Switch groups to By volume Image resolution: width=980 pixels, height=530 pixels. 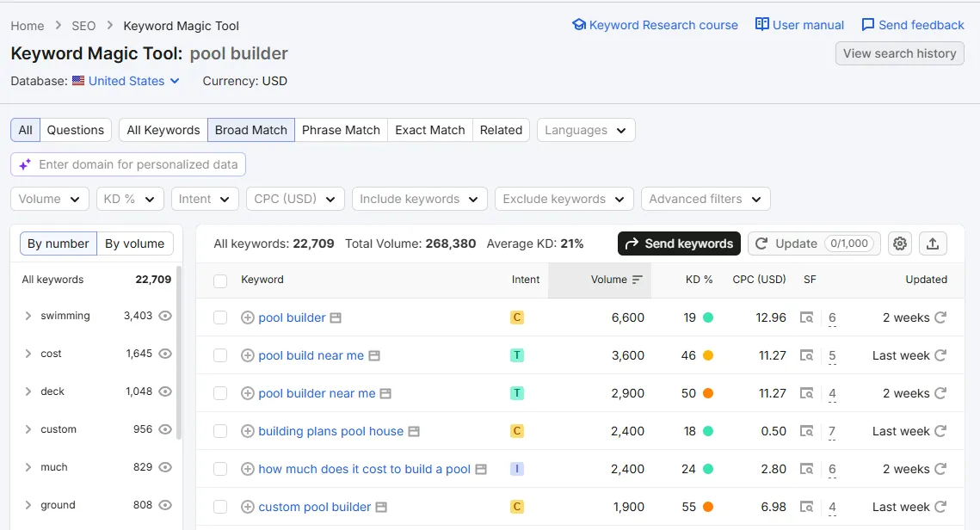135,243
